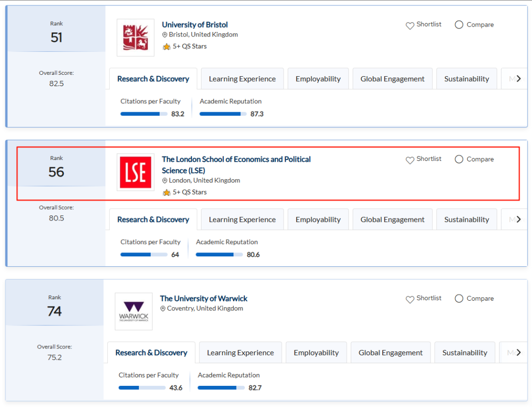
Task: Click the location pin beside Coventry, United Kingdom
Action: click(163, 309)
